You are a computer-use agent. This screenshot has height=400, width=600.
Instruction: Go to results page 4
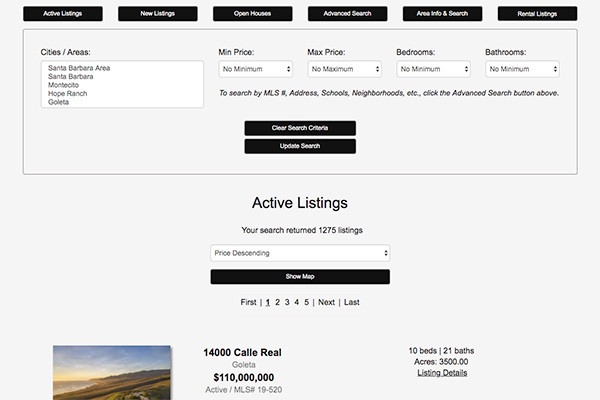coord(297,302)
